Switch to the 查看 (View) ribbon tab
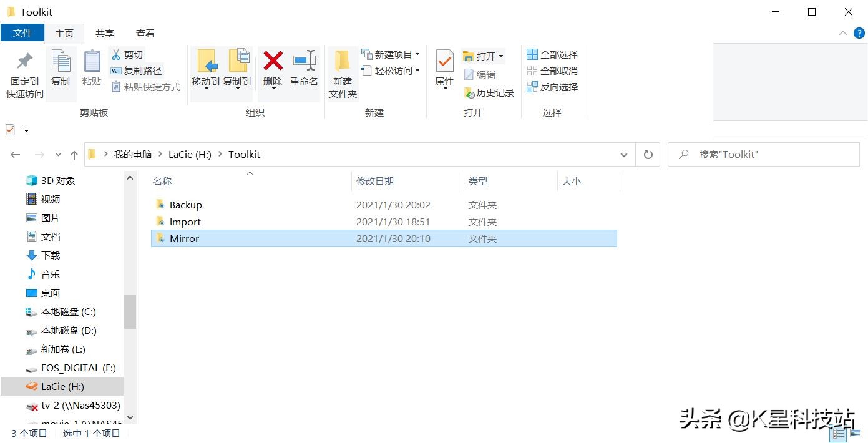Image resolution: width=868 pixels, height=443 pixels. [145, 33]
